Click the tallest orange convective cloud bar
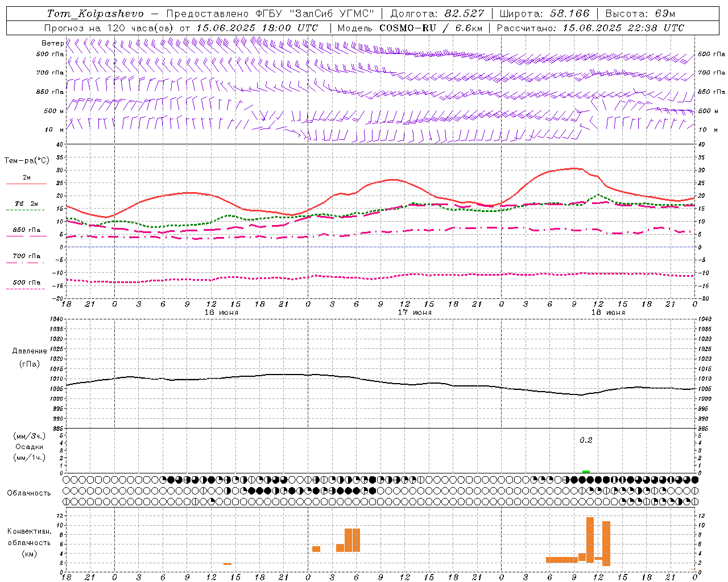This screenshot has height=582, width=728. pos(590,540)
